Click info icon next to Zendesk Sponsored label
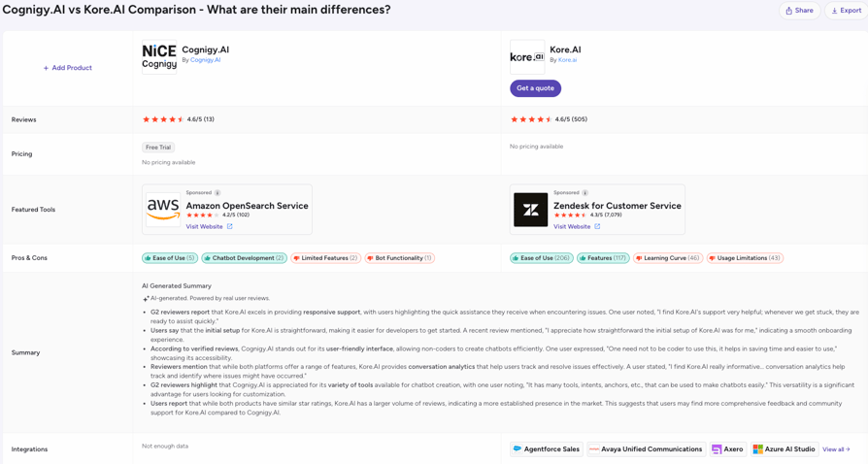This screenshot has width=868, height=464. [585, 193]
